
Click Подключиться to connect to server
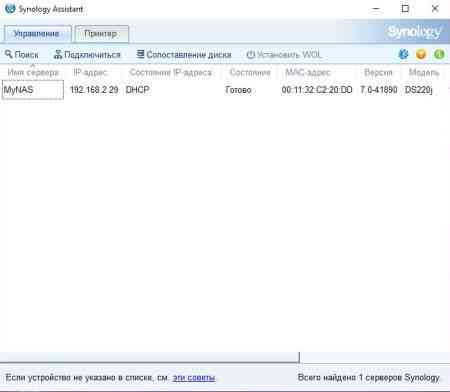87,54
